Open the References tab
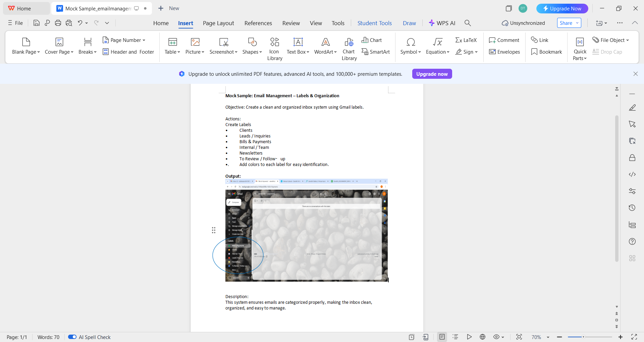Viewport: 644px width, 342px height. click(258, 23)
